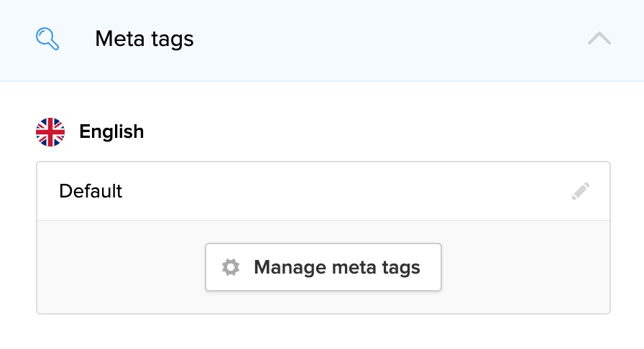Click the cog symbol on the manage button

coord(231,268)
